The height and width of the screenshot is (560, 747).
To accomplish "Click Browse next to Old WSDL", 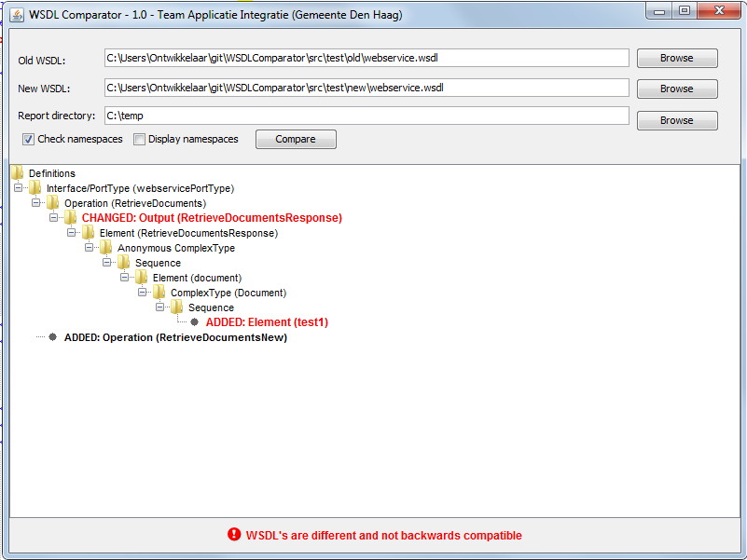I will [x=676, y=58].
